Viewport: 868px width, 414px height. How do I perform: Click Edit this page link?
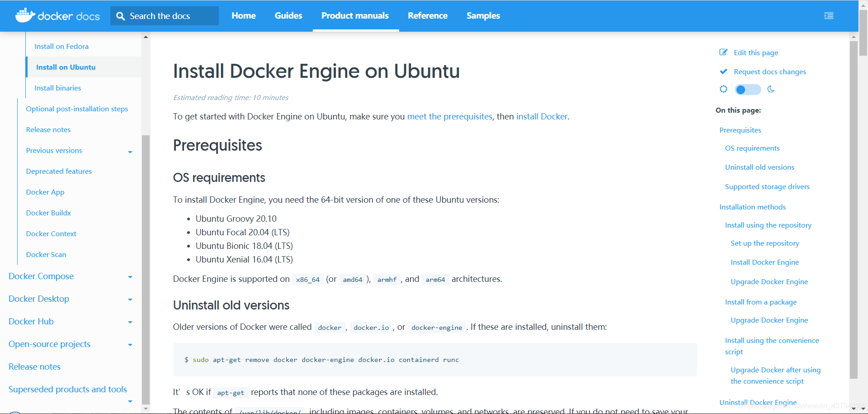tap(756, 52)
